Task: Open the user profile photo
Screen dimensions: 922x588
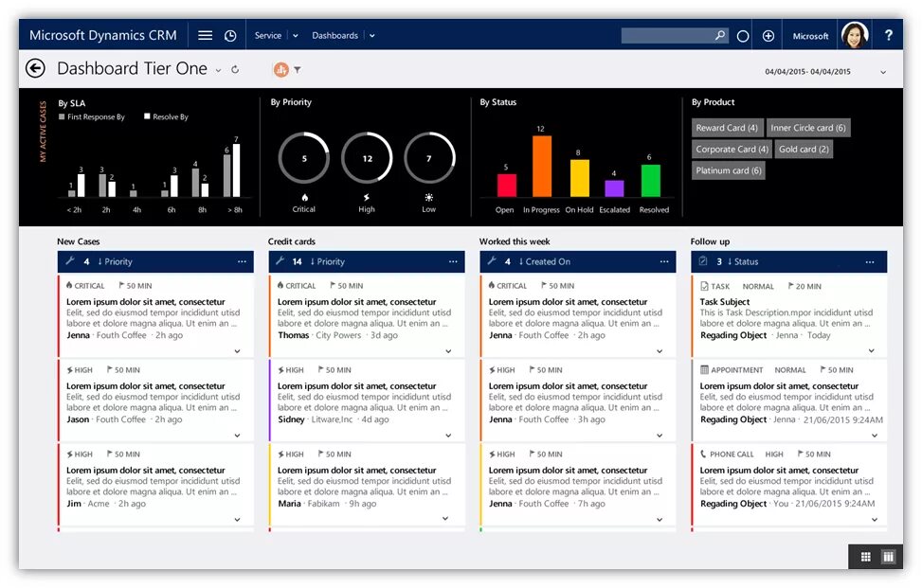Action: [x=855, y=35]
